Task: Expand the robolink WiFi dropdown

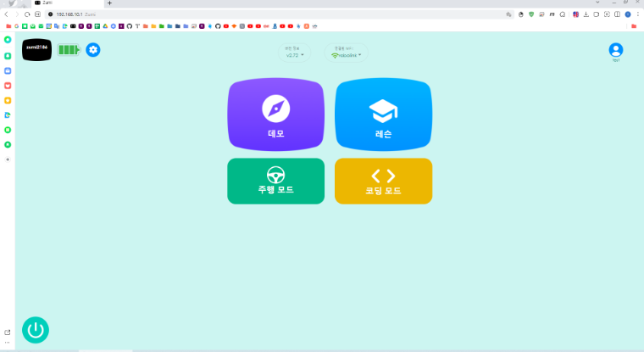Action: 347,54
